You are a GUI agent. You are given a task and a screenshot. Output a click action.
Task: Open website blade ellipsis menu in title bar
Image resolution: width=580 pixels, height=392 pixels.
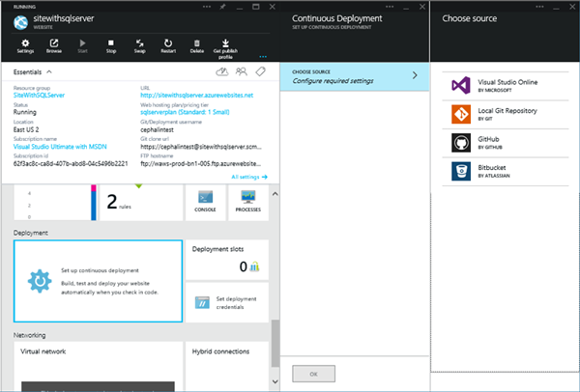coord(207,7)
